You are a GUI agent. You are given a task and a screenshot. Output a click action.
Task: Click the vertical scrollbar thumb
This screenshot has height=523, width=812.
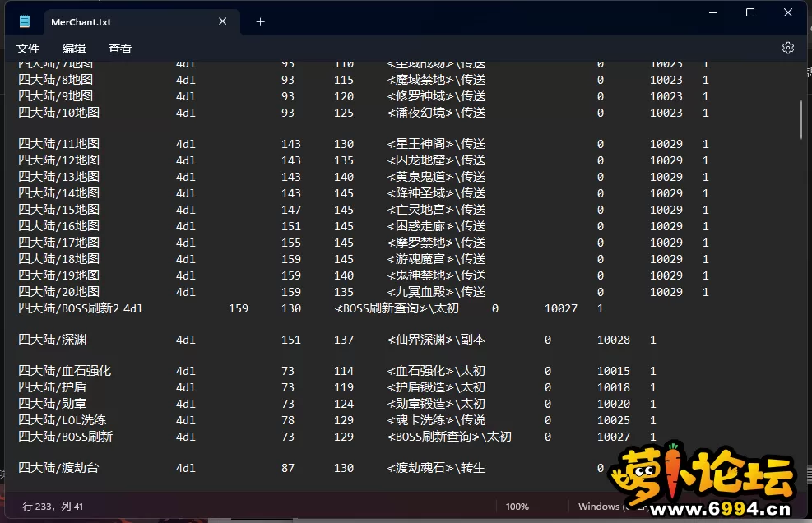[802, 119]
